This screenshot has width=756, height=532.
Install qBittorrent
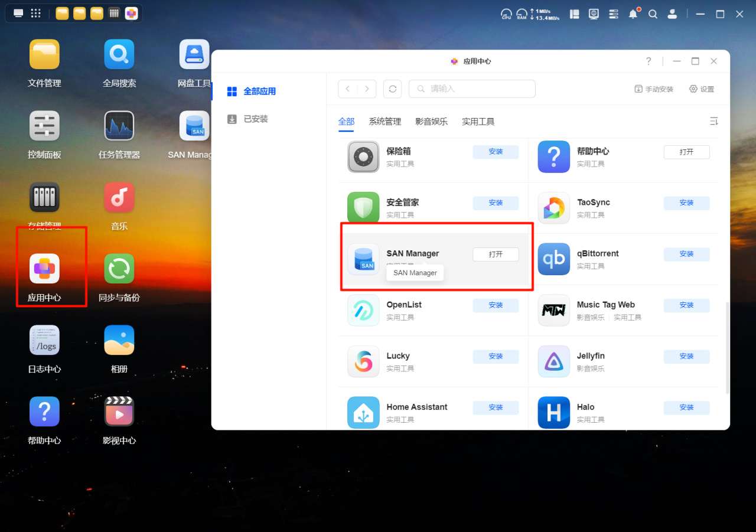pos(686,254)
